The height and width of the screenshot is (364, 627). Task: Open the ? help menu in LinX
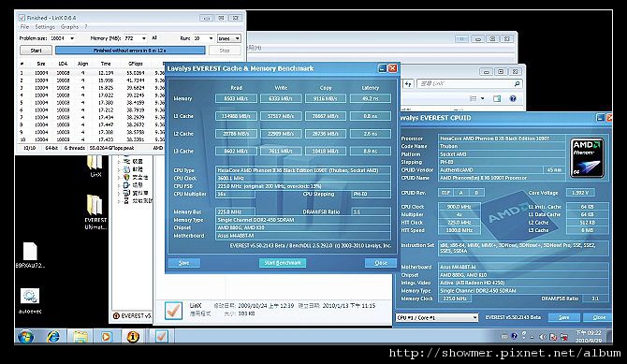click(85, 27)
